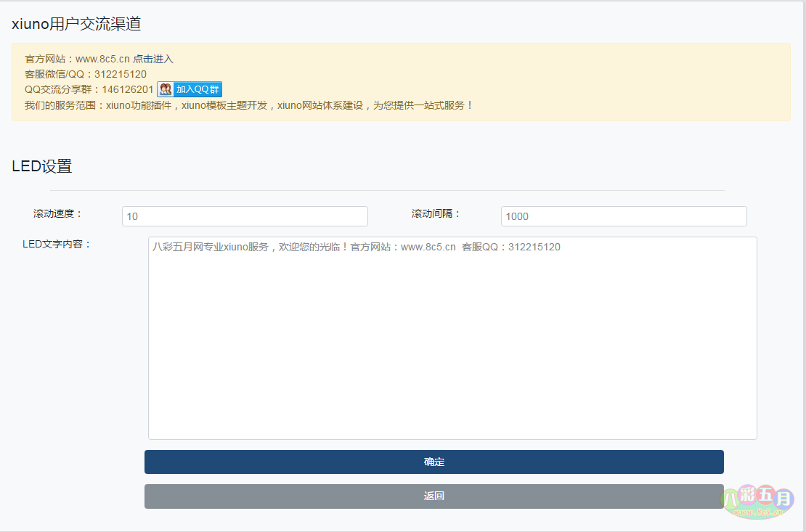
Task: Click the 滚动速度： label
Action: coord(57,214)
